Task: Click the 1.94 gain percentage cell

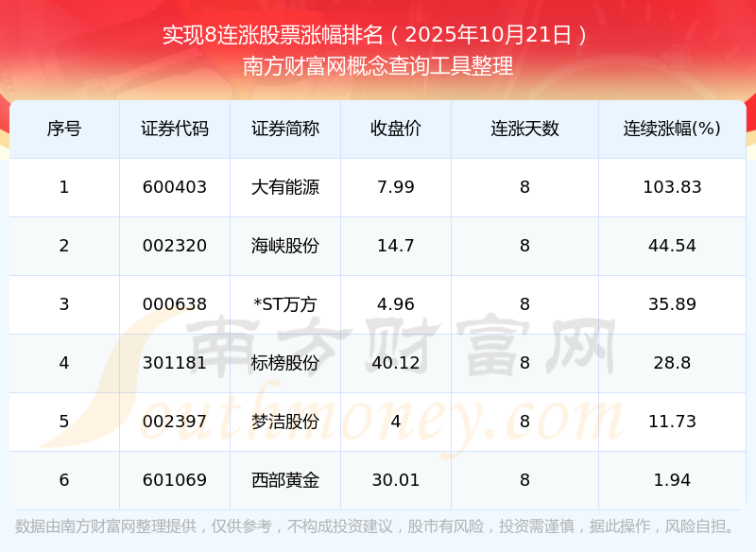Action: [x=672, y=480]
